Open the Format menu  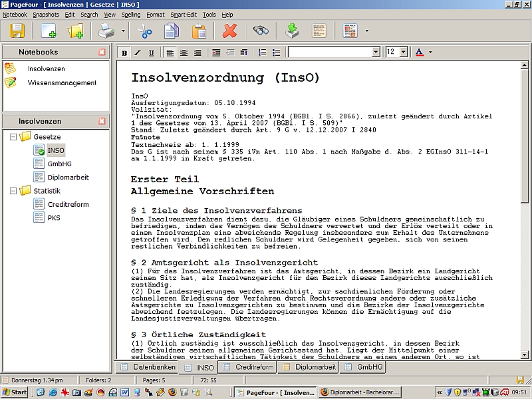click(x=156, y=15)
